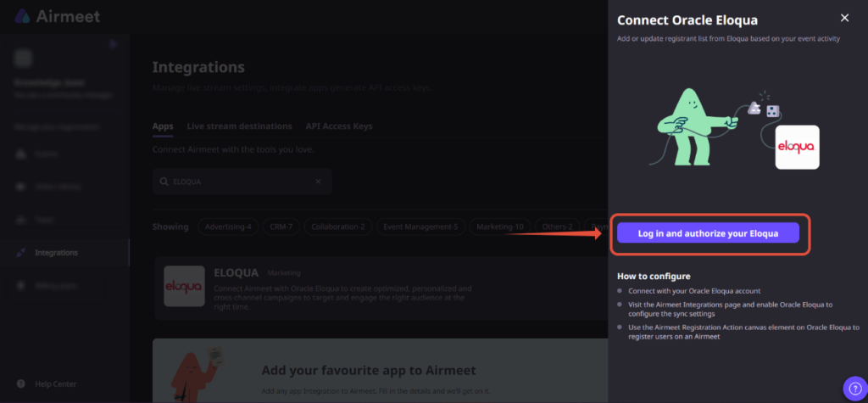Open the API Access Keys tab

pyautogui.click(x=339, y=126)
